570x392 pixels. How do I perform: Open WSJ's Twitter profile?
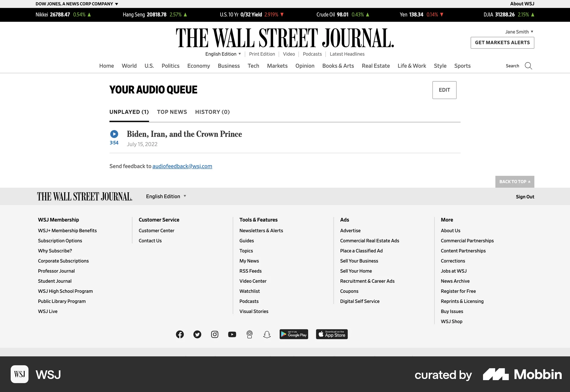point(197,334)
